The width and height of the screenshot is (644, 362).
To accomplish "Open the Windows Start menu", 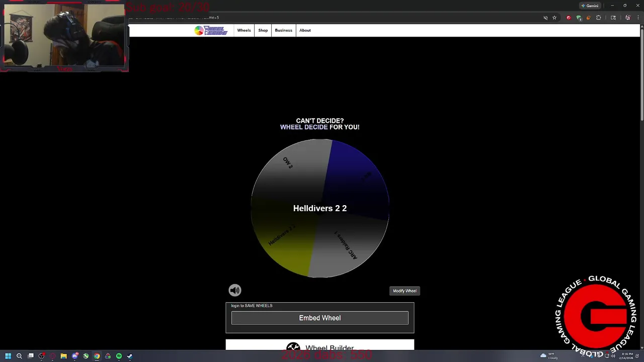I will coord(8,356).
